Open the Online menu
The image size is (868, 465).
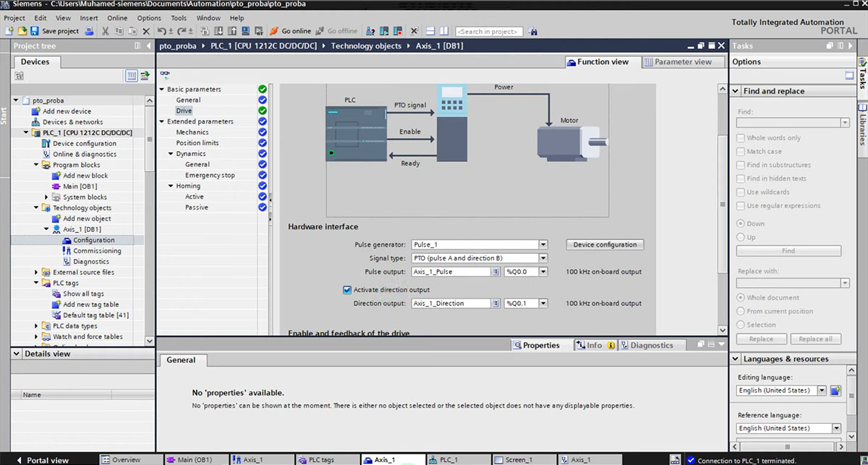click(117, 18)
